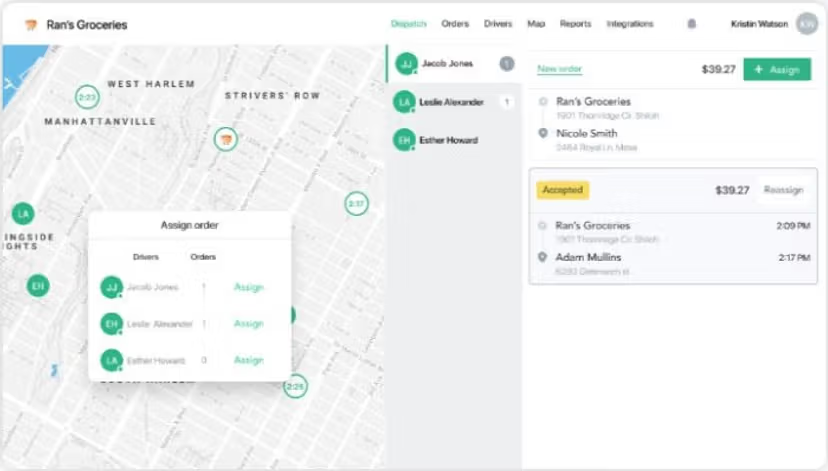Click the 2:23 delivery marker on map

pos(87,97)
